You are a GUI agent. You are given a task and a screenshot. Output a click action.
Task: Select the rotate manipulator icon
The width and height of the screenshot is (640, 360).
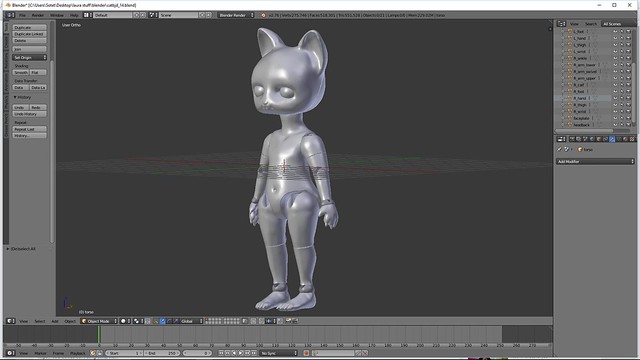pos(169,321)
